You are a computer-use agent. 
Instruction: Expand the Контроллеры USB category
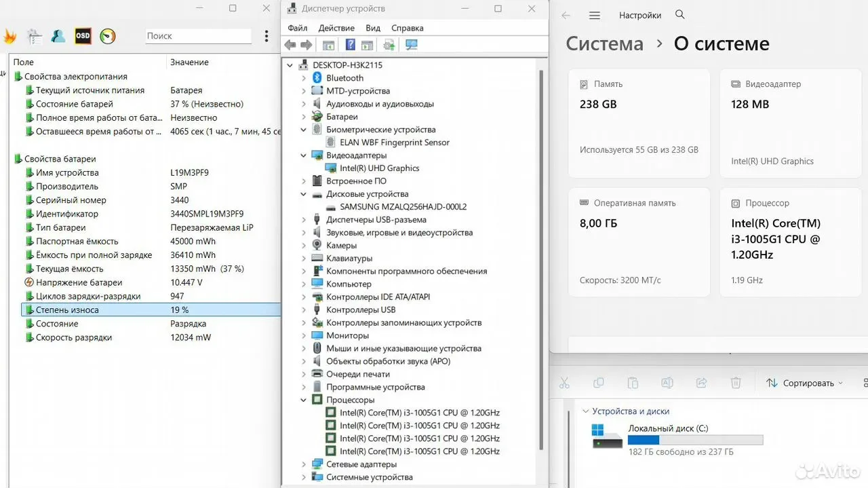tap(304, 309)
